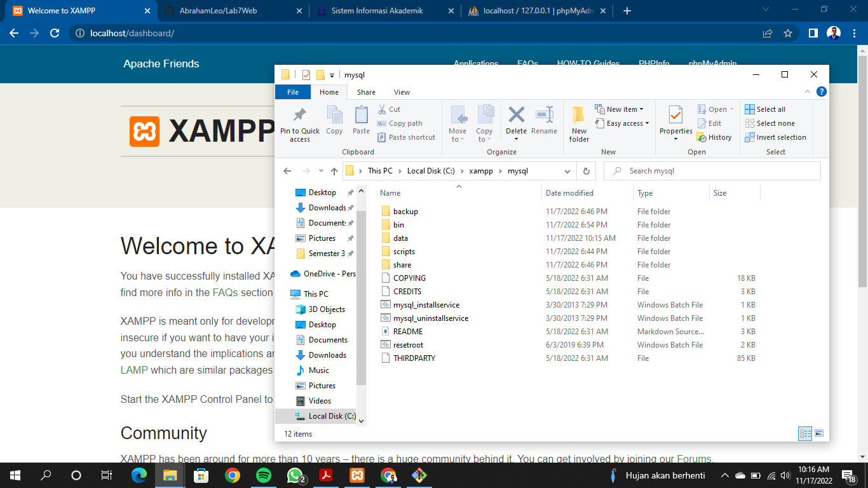This screenshot has height=488, width=868.
Task: Click Select none in ribbon
Action: 770,123
